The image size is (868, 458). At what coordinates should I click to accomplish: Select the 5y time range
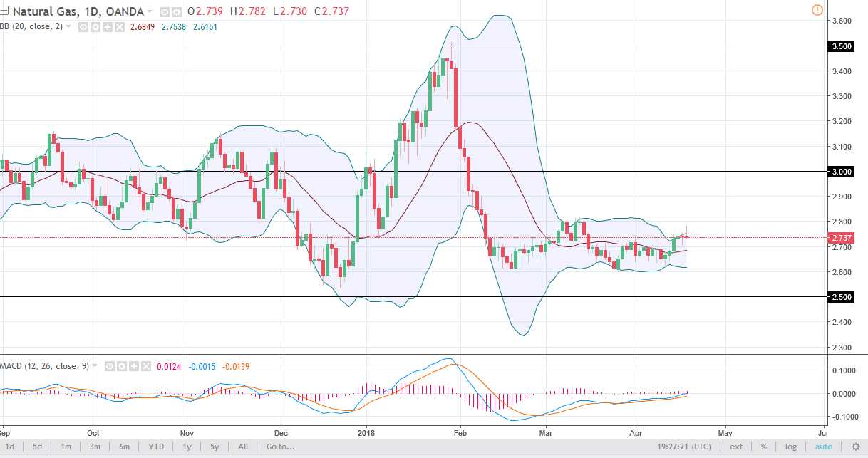(213, 447)
